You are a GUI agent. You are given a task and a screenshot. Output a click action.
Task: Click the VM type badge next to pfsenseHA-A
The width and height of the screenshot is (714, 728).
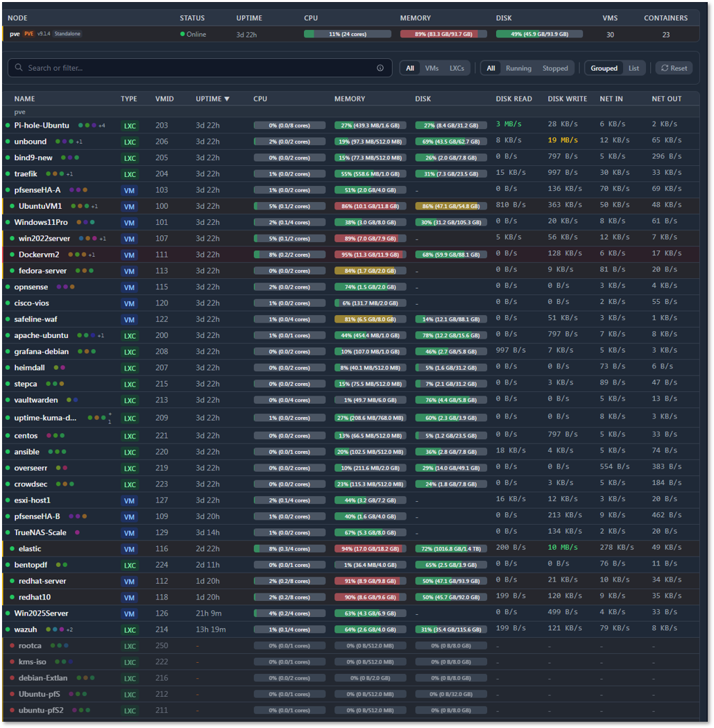point(129,189)
